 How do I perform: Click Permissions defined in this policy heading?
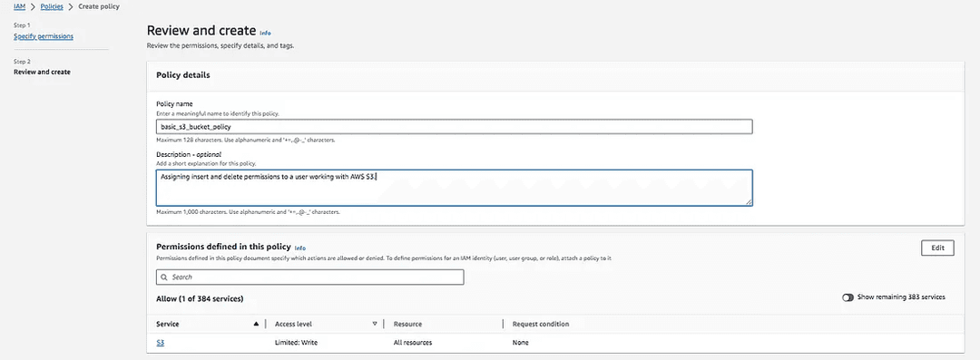click(223, 248)
